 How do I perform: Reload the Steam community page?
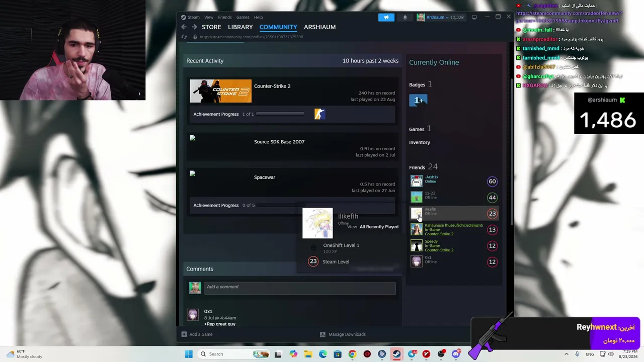click(x=184, y=37)
